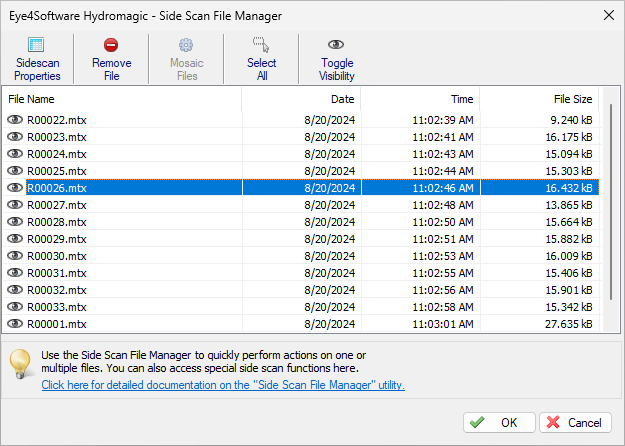This screenshot has height=446, width=625.
Task: Click the Remove File toolbar button
Action: (111, 59)
